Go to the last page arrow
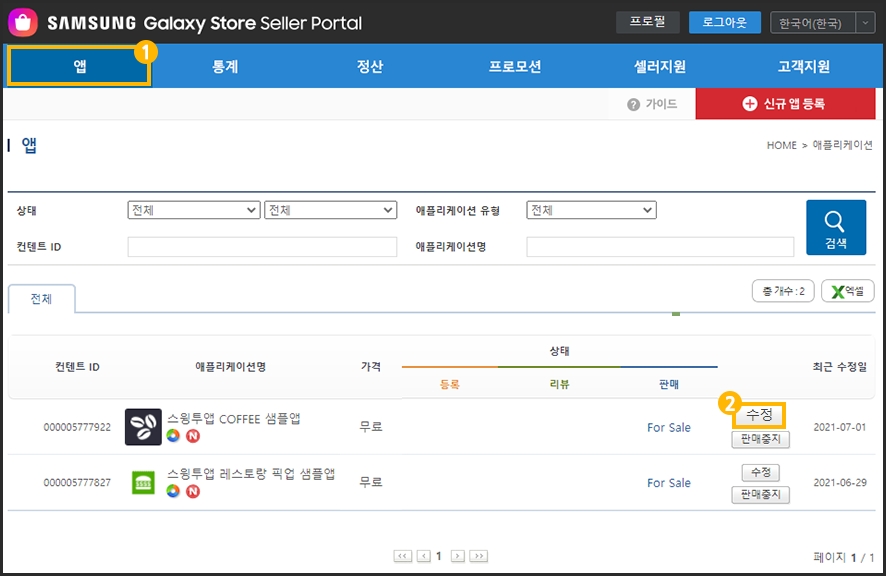The width and height of the screenshot is (886, 576). (479, 556)
